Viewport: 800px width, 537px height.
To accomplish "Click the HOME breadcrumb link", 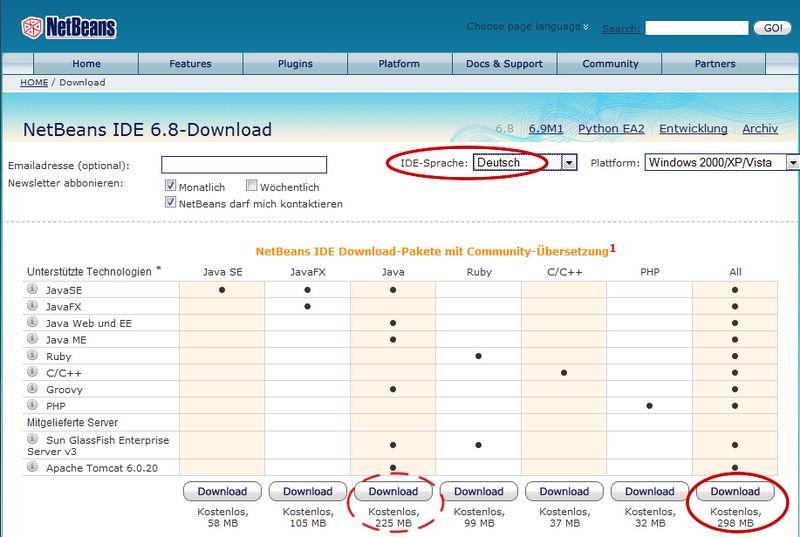I will (x=34, y=83).
